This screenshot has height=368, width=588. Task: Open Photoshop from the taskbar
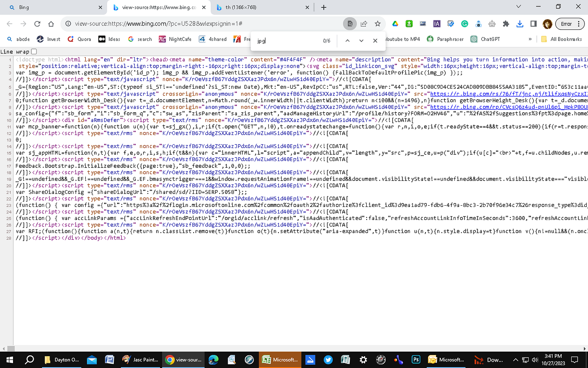click(x=416, y=360)
